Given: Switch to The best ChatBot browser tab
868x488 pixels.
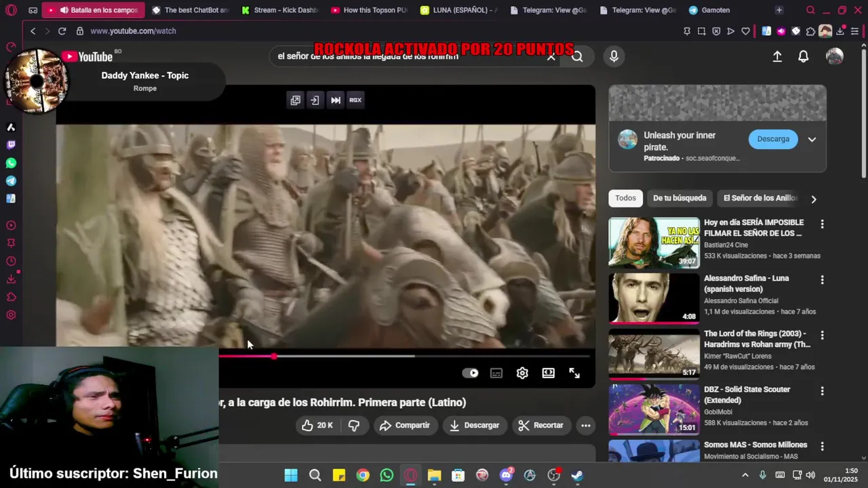Looking at the screenshot, I should [x=190, y=10].
